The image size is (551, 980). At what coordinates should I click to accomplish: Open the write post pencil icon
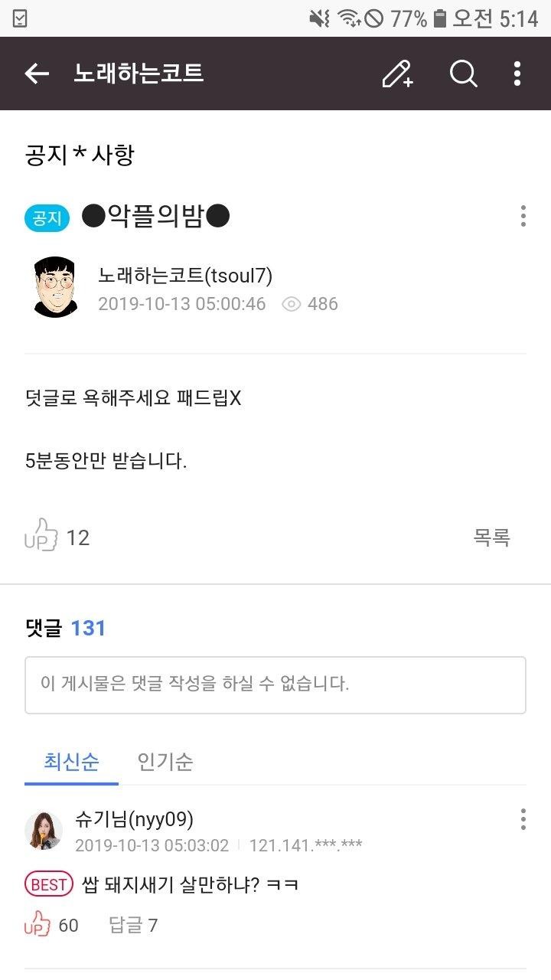397,73
